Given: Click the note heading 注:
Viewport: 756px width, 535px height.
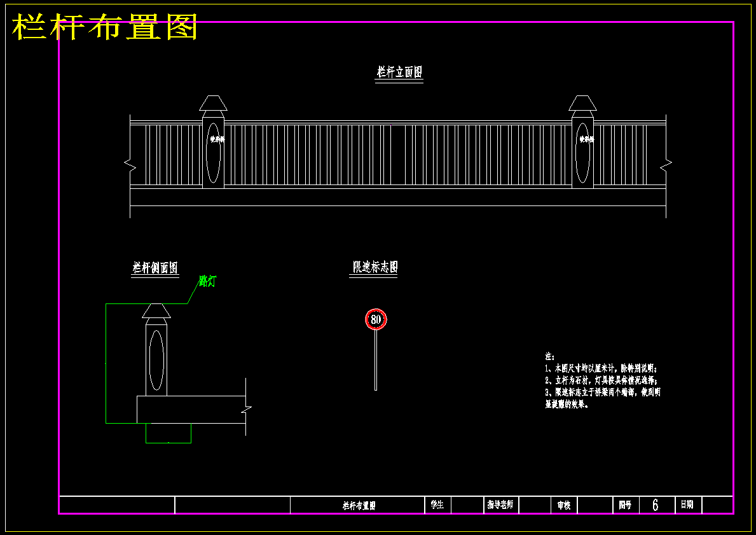Looking at the screenshot, I should point(549,356).
